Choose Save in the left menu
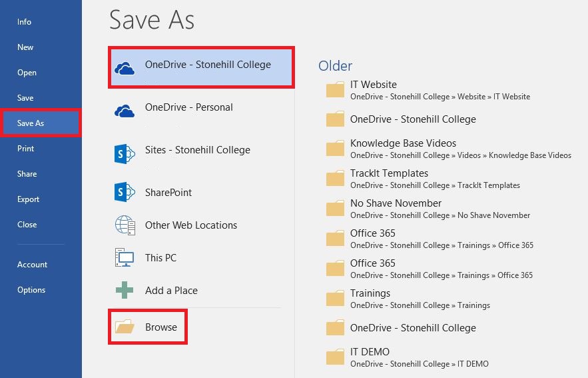This screenshot has width=588, height=378. click(25, 98)
